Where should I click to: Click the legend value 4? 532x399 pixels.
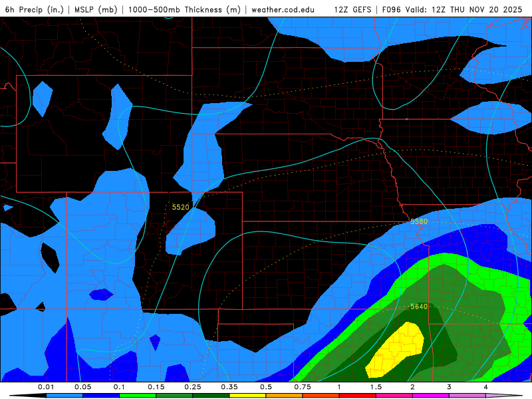pos(486,387)
